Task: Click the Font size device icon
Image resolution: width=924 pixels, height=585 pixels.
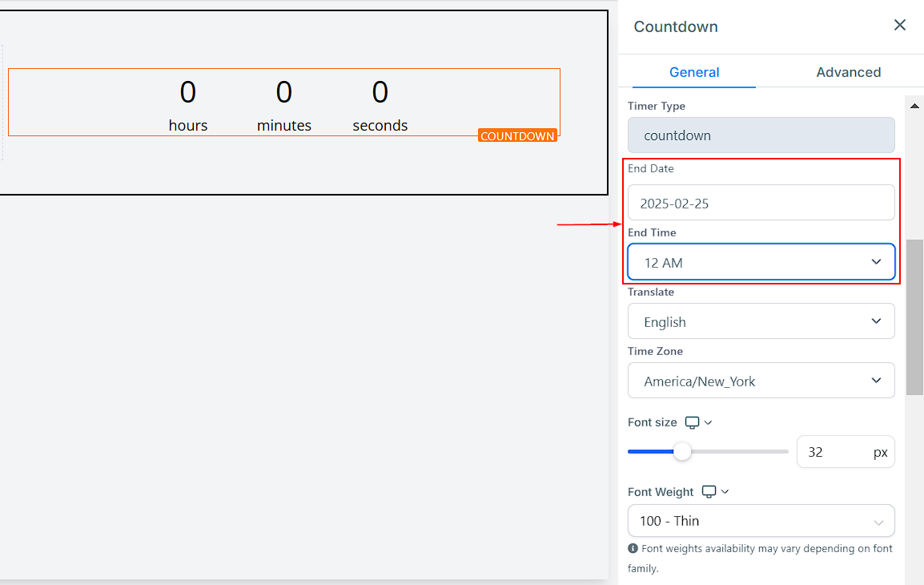Action: [x=692, y=422]
